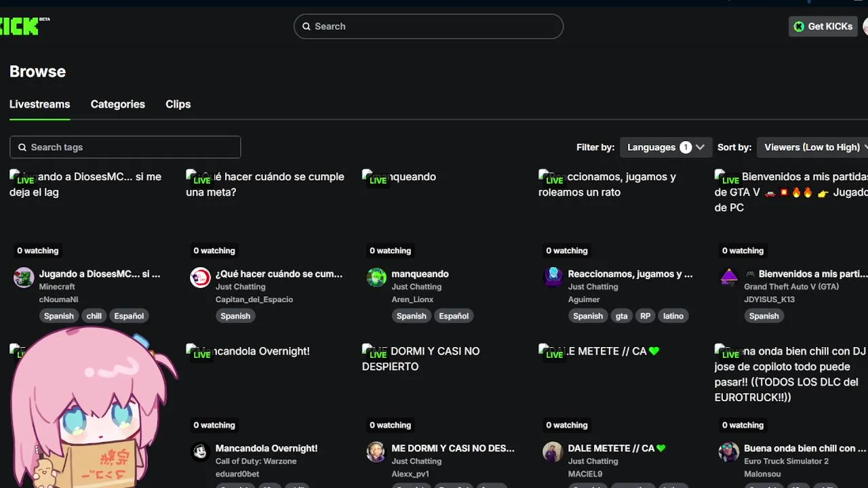868x488 pixels.
Task: Click the search magnifier icon in top bar
Action: (x=307, y=26)
